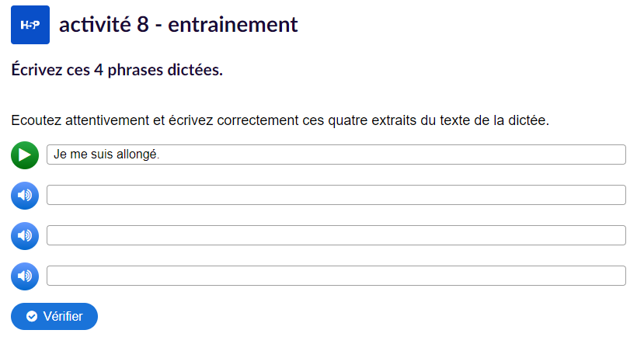Click the word "dictée" ending the instructions
Viewport: 644px width, 337px height.
tap(528, 121)
